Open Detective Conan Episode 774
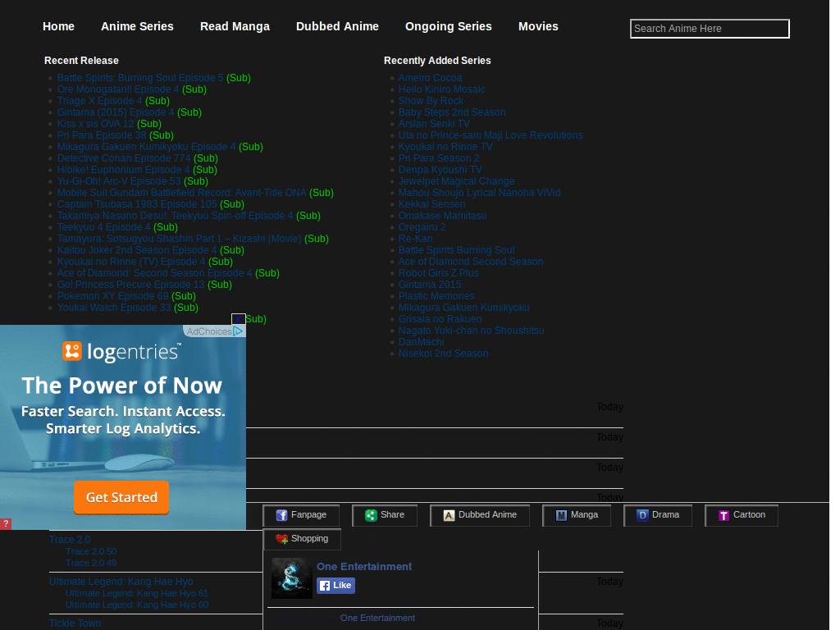 click(124, 158)
